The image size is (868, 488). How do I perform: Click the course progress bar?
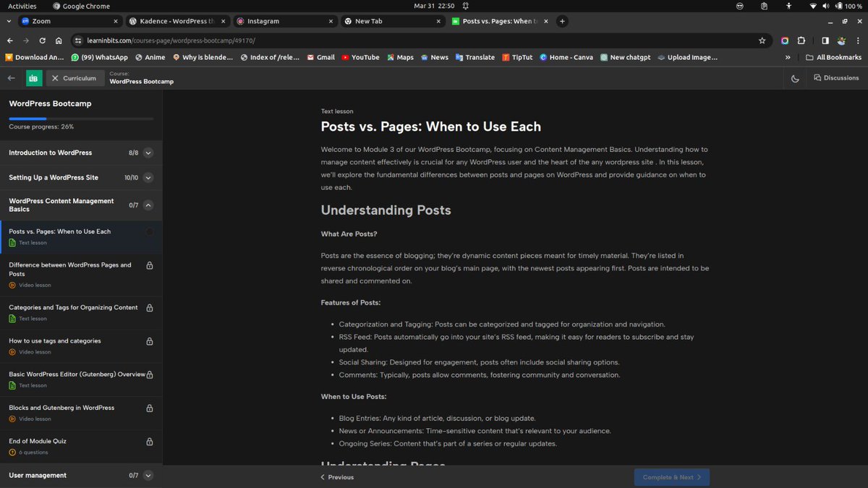point(81,118)
